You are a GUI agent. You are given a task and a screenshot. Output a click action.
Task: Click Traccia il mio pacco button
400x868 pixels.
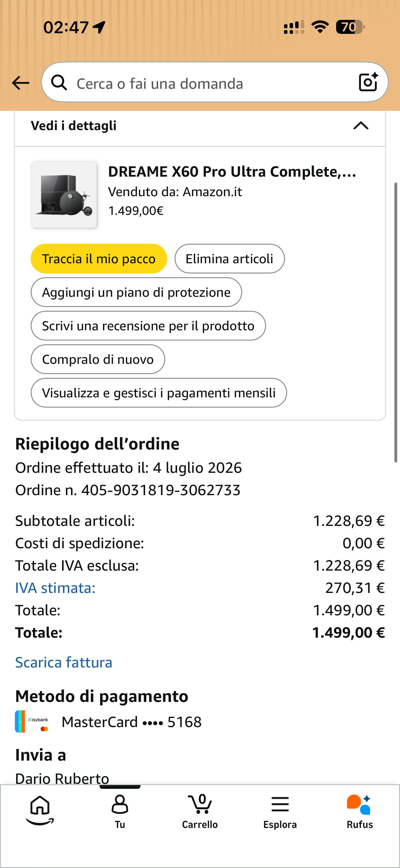[x=99, y=259]
